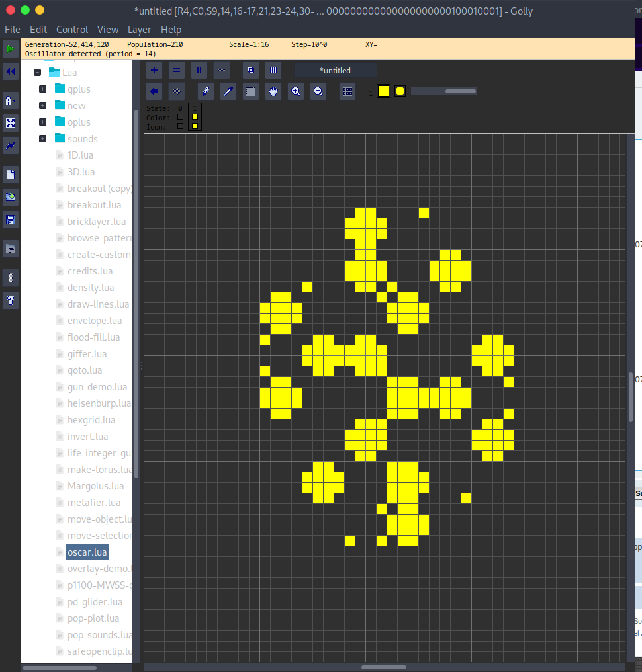Create a new pattern
642x672 pixels.
tap(11, 175)
